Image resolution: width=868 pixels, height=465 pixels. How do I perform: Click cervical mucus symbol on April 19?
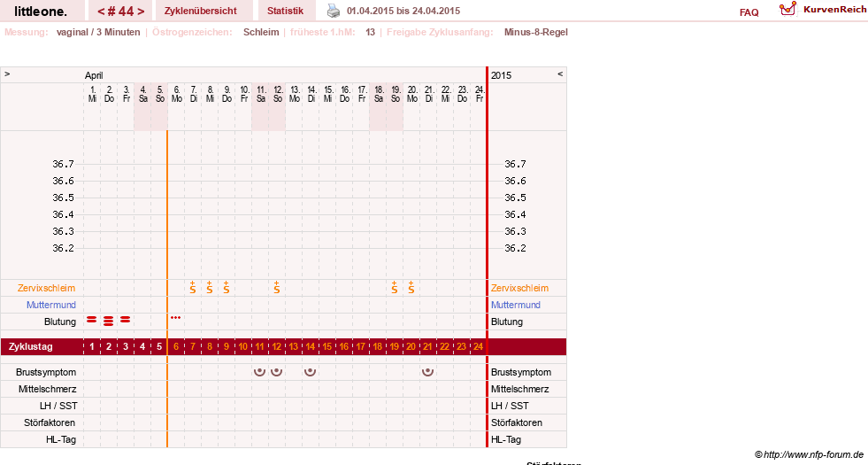394,287
